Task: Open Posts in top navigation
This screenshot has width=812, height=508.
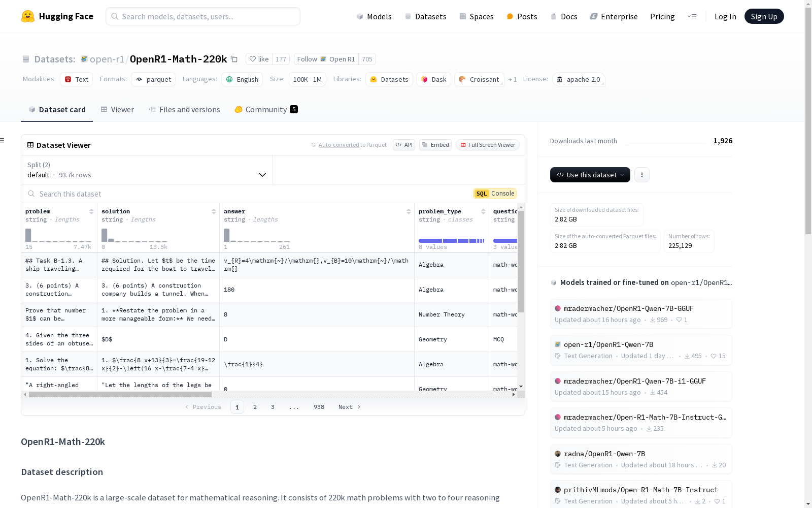Action: (x=522, y=16)
